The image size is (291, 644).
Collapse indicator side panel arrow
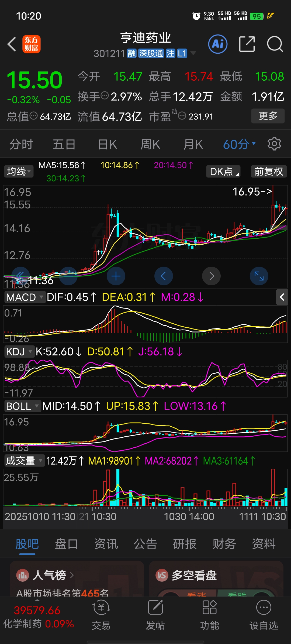(x=282, y=297)
